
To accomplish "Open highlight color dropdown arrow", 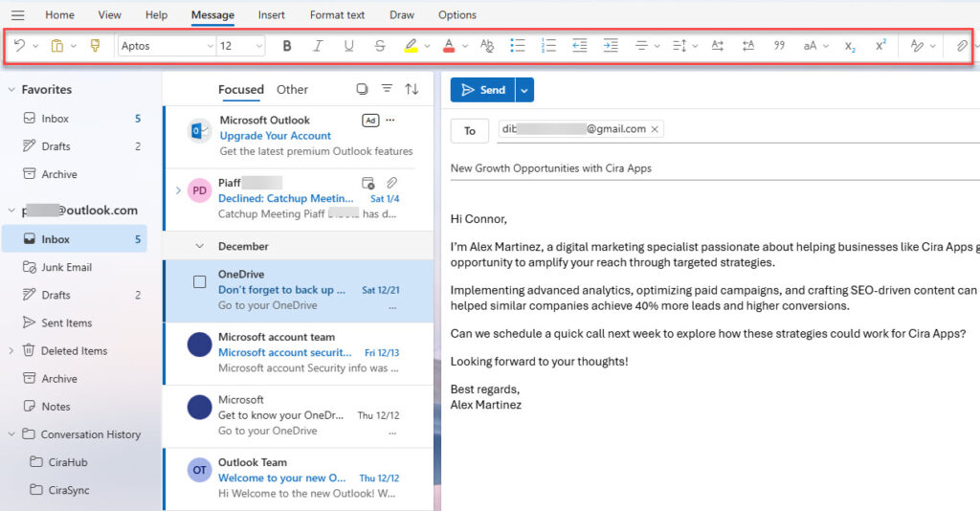I will coord(427,46).
